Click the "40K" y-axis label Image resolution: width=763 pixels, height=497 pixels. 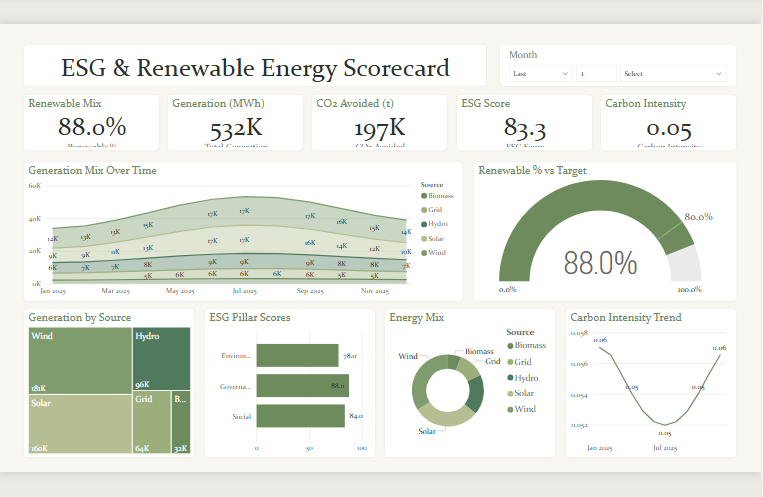pyautogui.click(x=35, y=219)
